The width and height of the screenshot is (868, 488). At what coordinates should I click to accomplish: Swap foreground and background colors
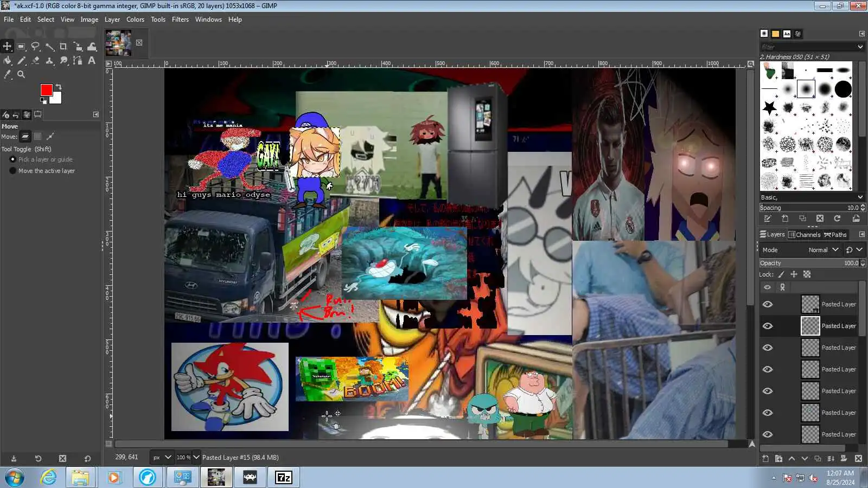[x=59, y=87]
